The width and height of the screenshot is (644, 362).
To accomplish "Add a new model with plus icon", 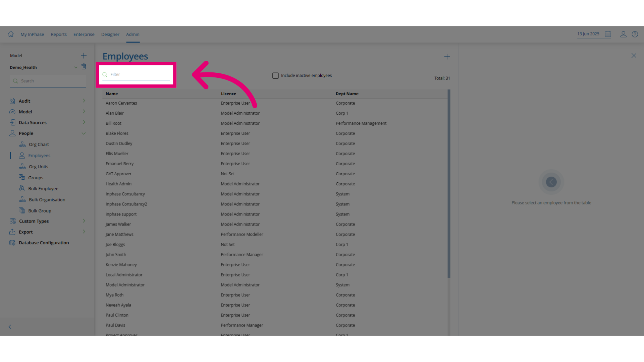I will coord(84,56).
